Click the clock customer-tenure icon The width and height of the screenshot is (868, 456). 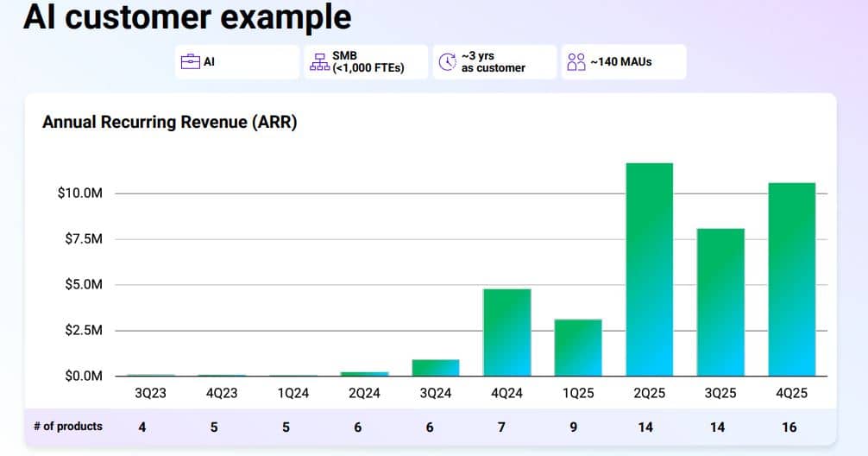point(448,61)
